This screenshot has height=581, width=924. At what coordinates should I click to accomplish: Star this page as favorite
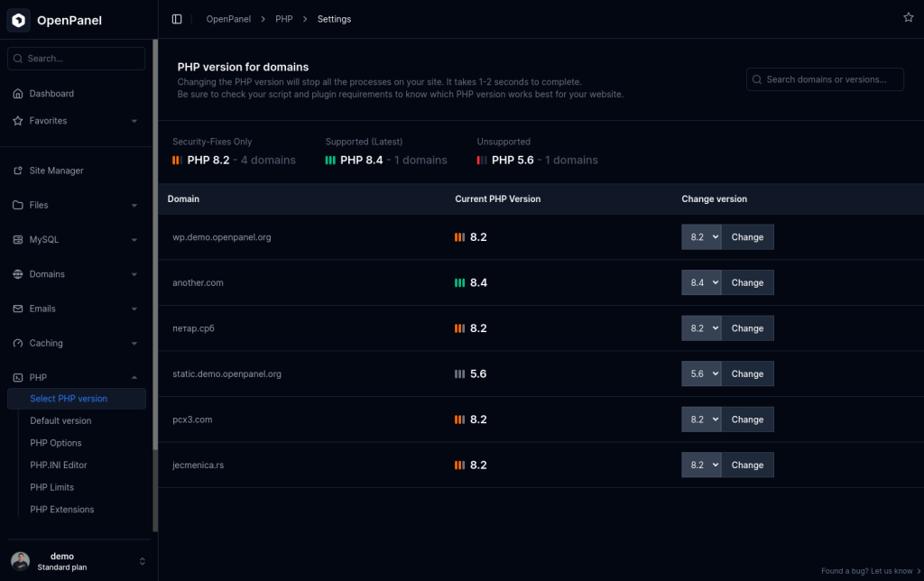point(908,17)
